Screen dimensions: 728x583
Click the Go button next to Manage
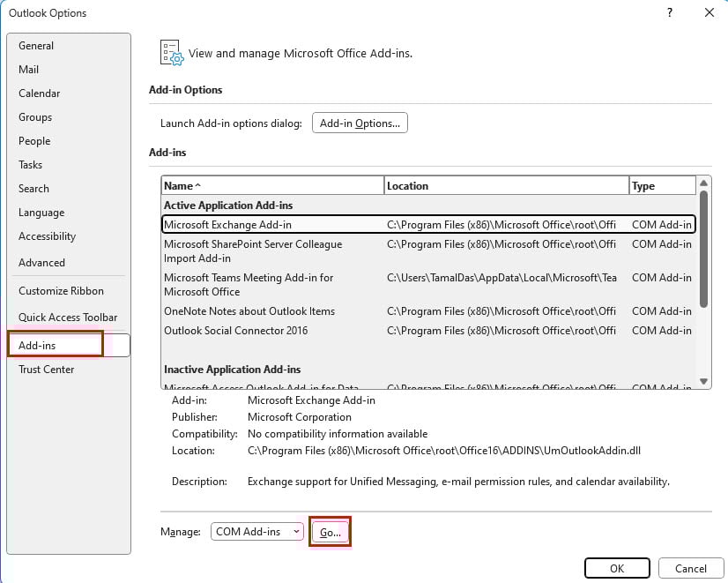331,533
